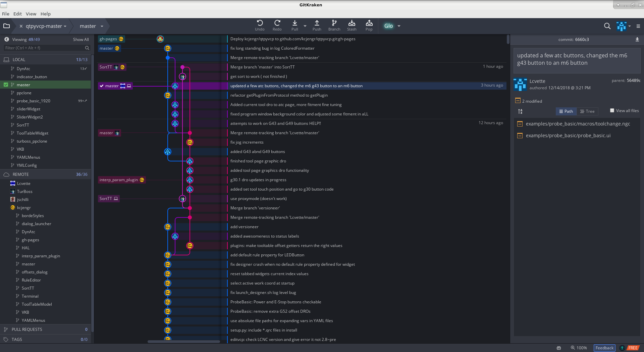644x352 pixels.
Task: Open the Pull options dropdown arrow
Action: [x=305, y=26]
